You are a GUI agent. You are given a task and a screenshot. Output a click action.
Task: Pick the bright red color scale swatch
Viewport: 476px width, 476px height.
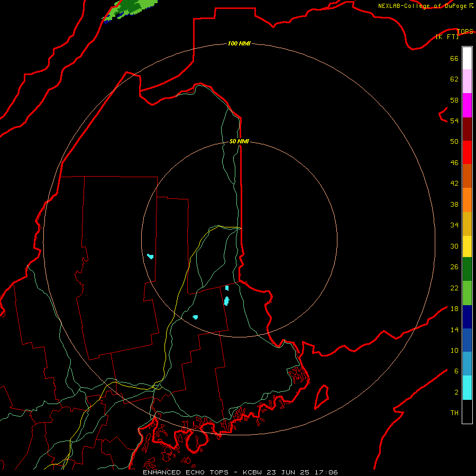point(467,152)
